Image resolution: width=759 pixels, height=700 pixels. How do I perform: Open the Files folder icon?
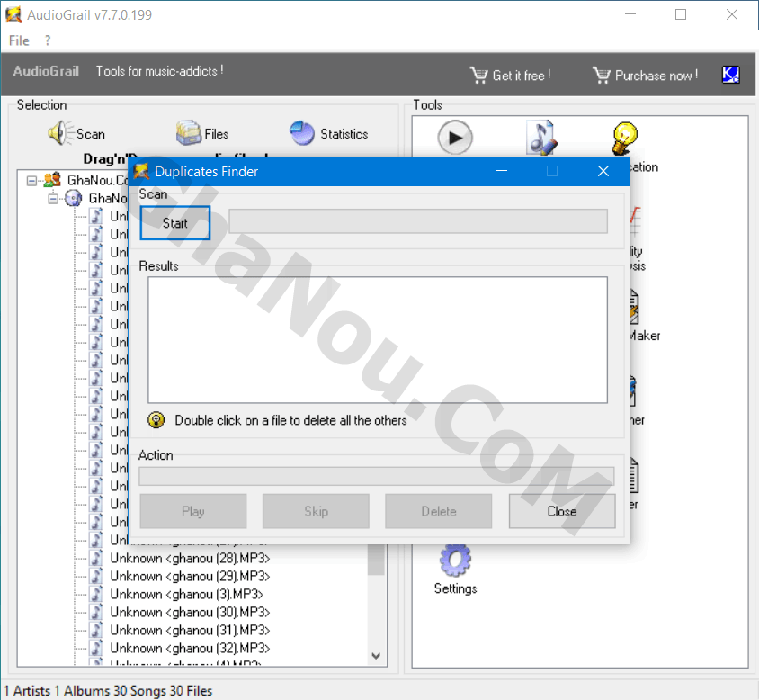[x=188, y=133]
